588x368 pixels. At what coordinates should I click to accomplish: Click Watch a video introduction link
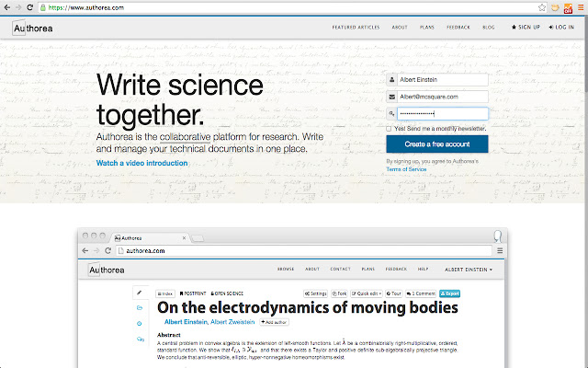141,163
